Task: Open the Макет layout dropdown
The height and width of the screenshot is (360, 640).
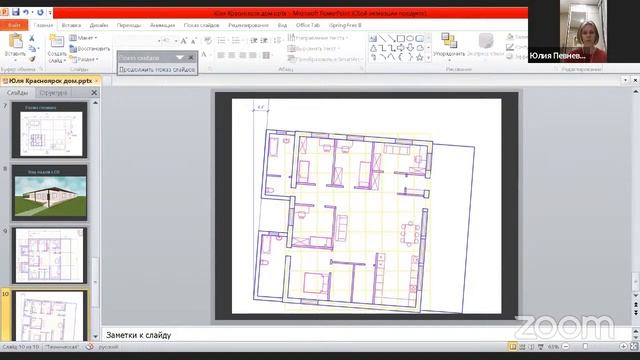Action: (84, 38)
